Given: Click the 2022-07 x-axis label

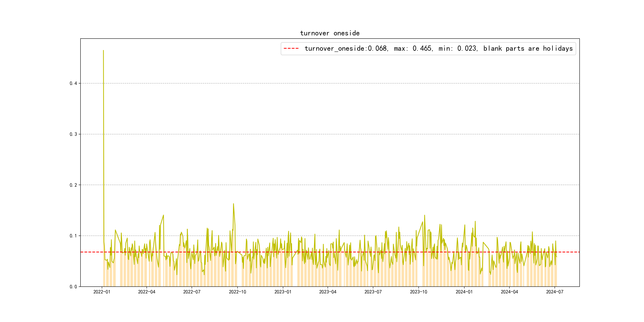Looking at the screenshot, I should 192,292.
